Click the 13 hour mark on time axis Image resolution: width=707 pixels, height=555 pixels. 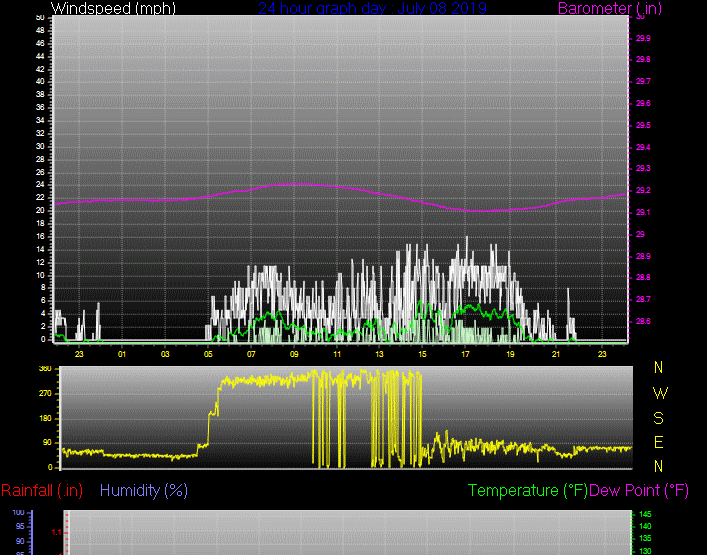(380, 353)
